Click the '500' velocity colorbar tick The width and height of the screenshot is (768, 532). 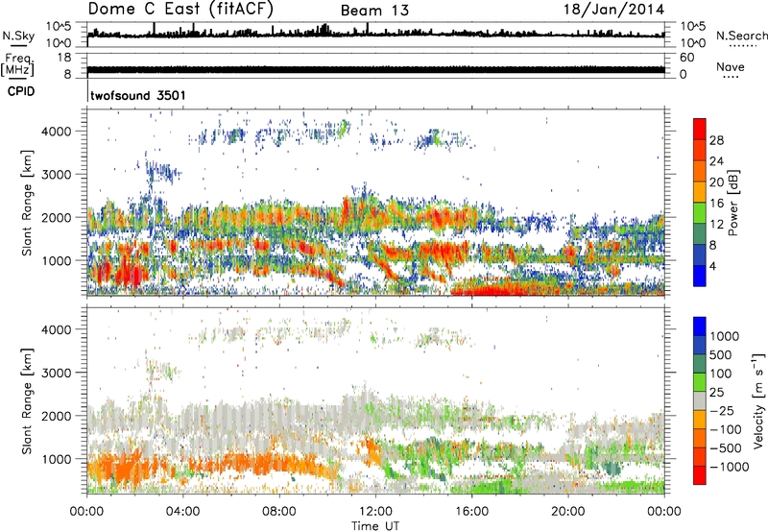point(721,354)
